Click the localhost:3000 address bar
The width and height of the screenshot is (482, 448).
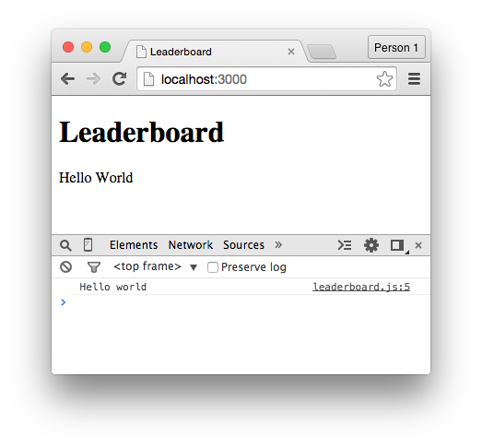pos(266,79)
